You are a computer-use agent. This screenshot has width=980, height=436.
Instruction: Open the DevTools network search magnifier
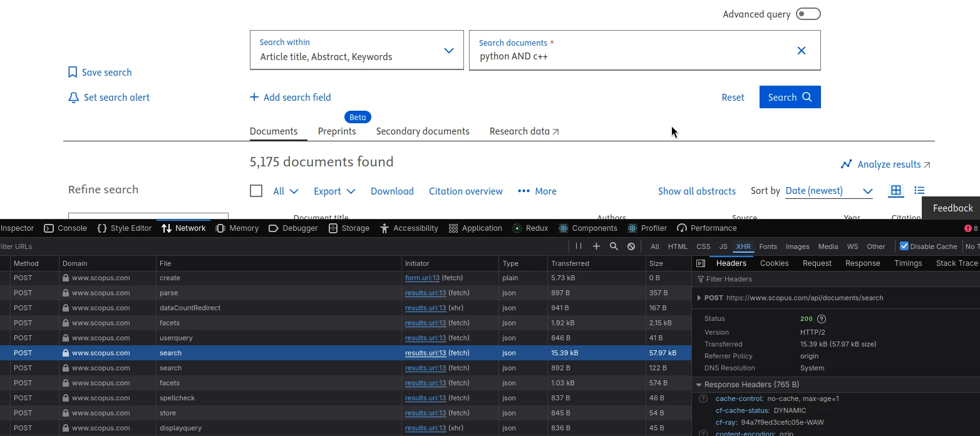[x=614, y=246]
